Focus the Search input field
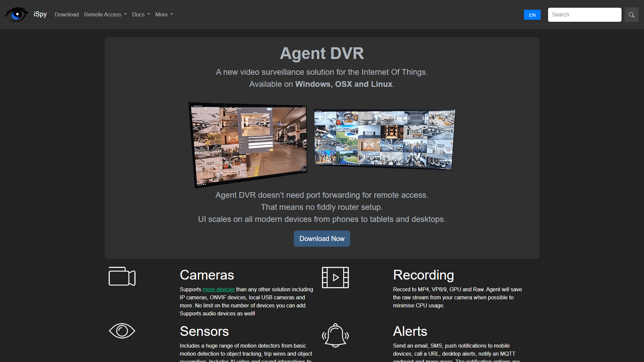This screenshot has width=644, height=362. [584, 15]
